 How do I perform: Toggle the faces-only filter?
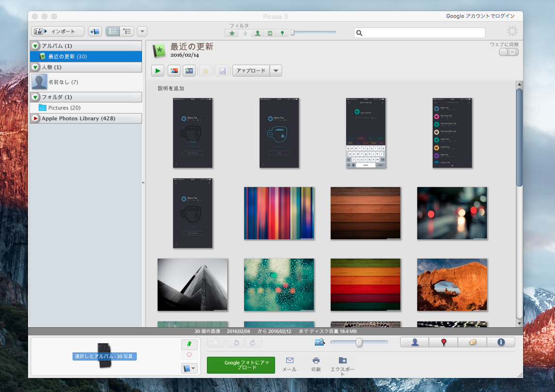[x=257, y=33]
